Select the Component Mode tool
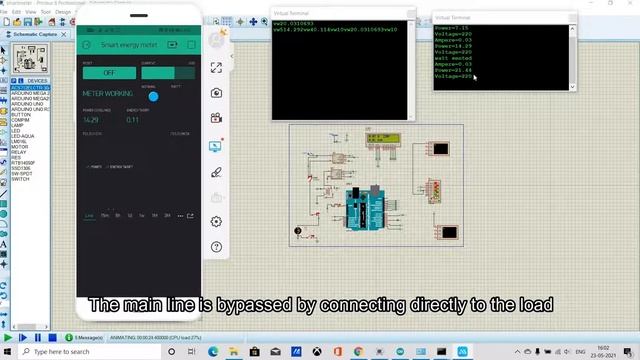Screen dimensions: 640x360 pyautogui.click(x=4, y=60)
